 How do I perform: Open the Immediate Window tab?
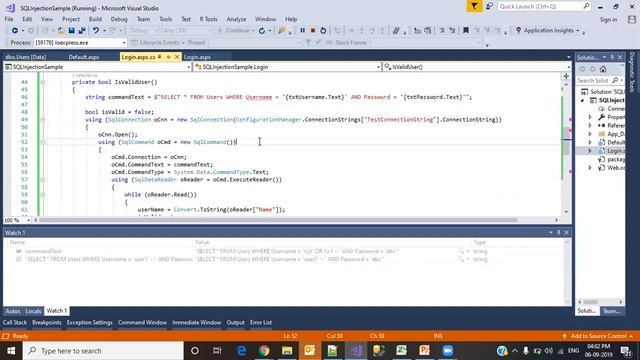click(x=196, y=322)
